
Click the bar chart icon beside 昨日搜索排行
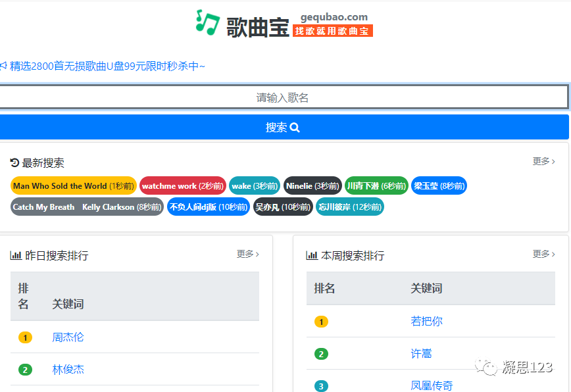tap(16, 255)
